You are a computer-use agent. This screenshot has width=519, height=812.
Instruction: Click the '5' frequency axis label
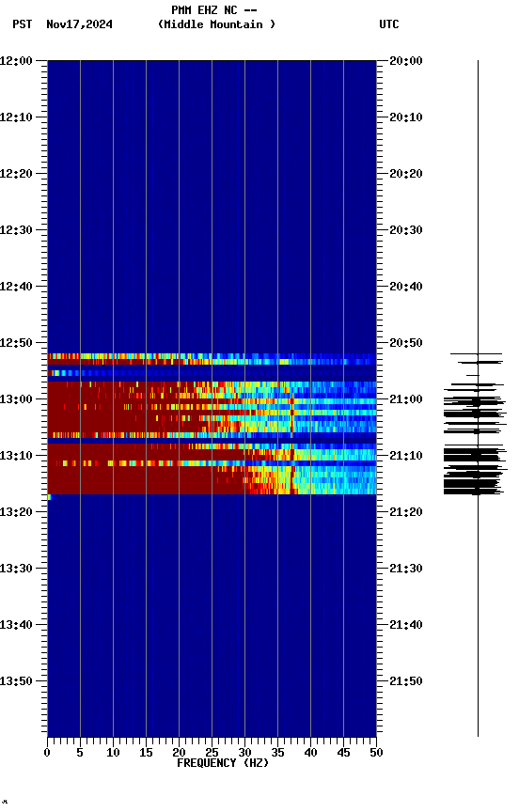pyautogui.click(x=80, y=753)
